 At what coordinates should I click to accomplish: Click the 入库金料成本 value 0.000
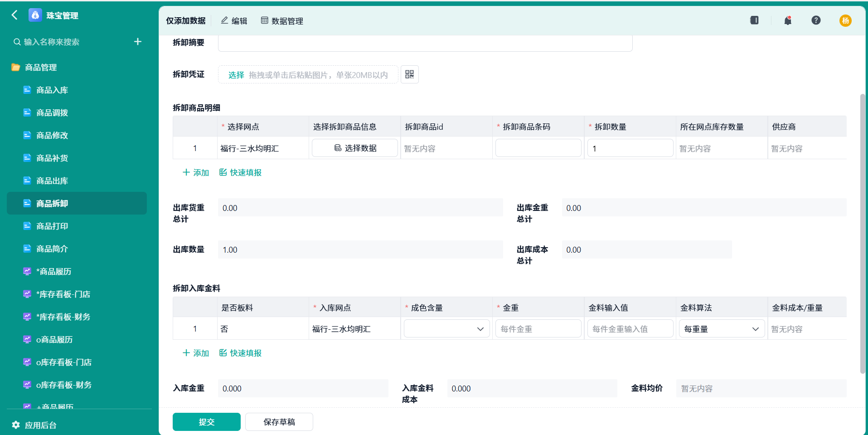(x=532, y=388)
